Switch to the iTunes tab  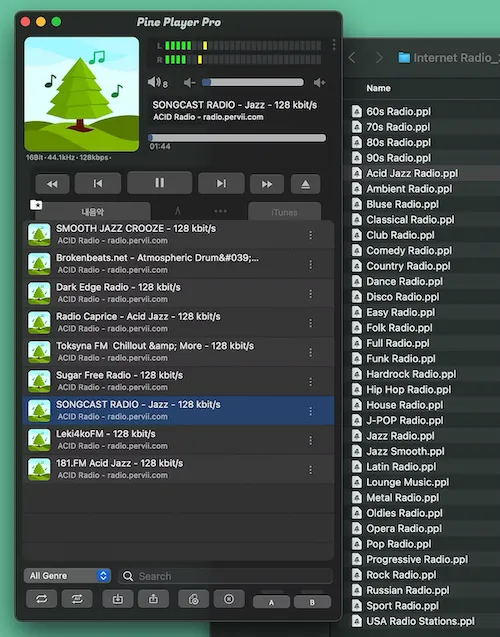284,212
